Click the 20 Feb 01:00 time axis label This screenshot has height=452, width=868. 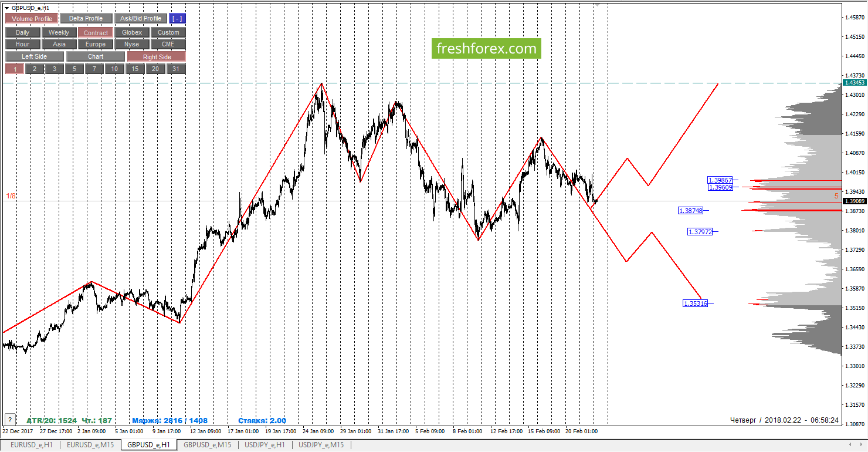click(581, 431)
